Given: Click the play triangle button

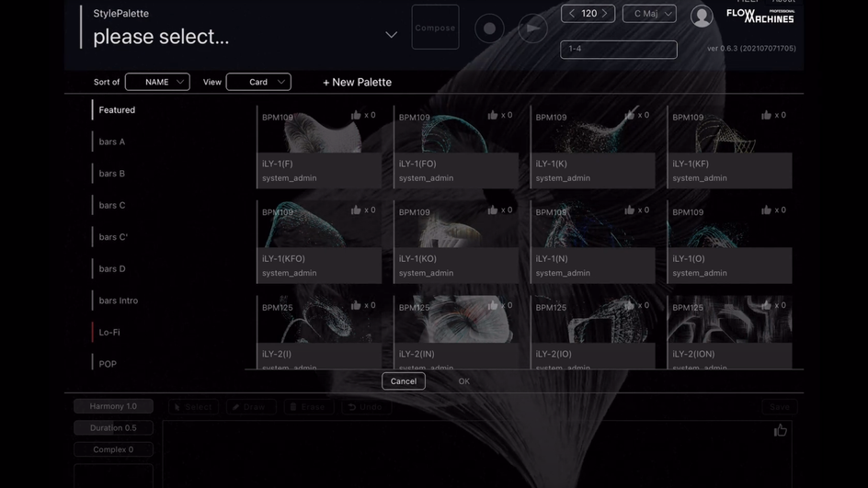Looking at the screenshot, I should [x=532, y=28].
